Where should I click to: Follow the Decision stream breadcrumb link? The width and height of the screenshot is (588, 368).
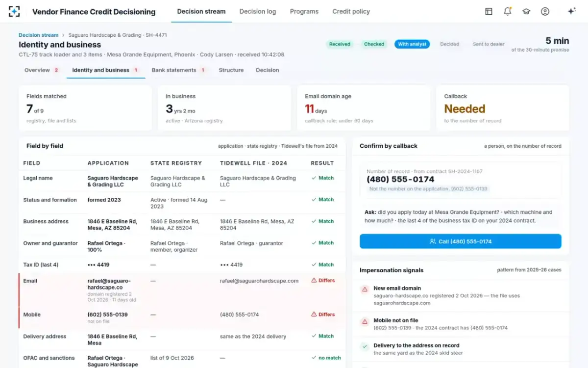pos(38,35)
